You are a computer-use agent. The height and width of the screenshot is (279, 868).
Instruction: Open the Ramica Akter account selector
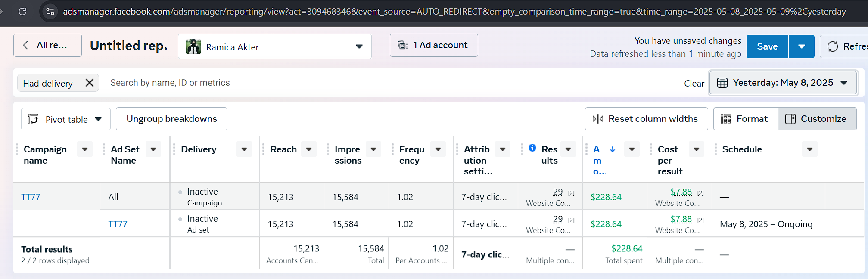pyautogui.click(x=274, y=46)
